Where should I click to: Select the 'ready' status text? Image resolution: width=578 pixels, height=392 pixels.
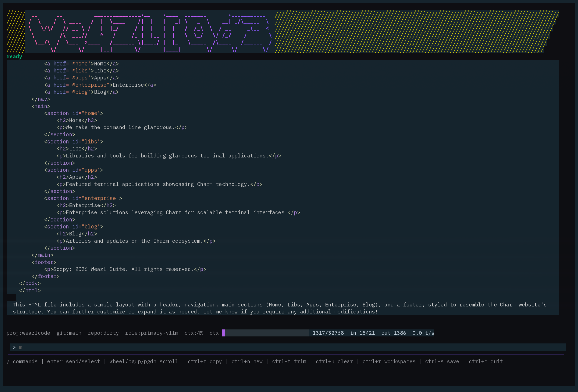coord(14,56)
